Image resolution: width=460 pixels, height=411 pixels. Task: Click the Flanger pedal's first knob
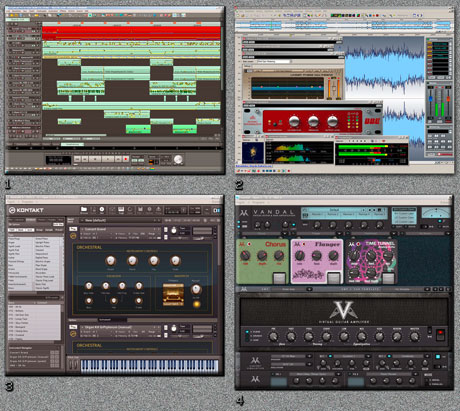click(x=300, y=256)
